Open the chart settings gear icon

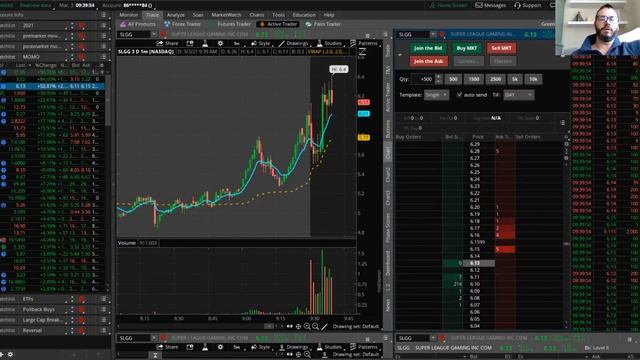click(220, 43)
